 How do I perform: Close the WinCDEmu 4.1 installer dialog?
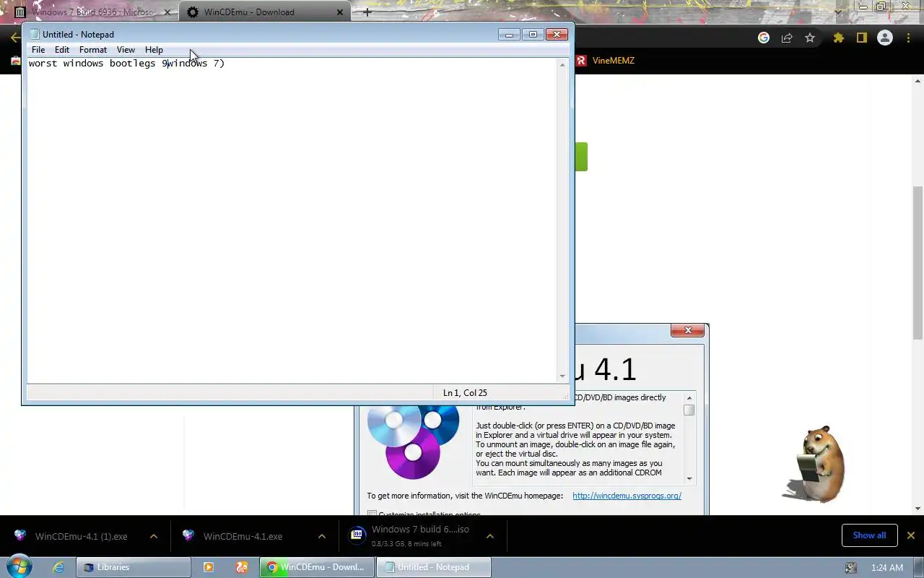click(688, 330)
